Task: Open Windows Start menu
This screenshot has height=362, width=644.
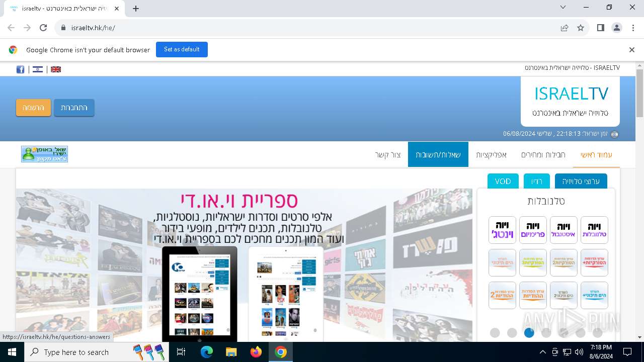Action: pyautogui.click(x=12, y=352)
